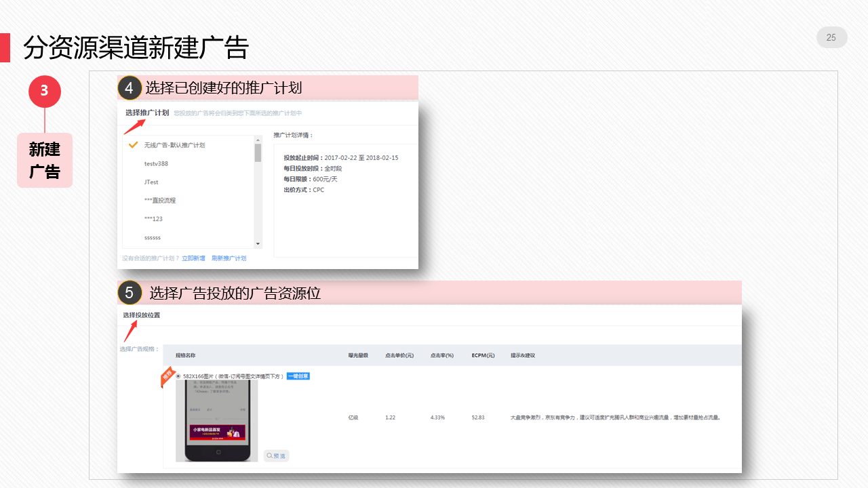Click the step 4 circle badge
This screenshot has height=488, width=868.
coord(129,88)
